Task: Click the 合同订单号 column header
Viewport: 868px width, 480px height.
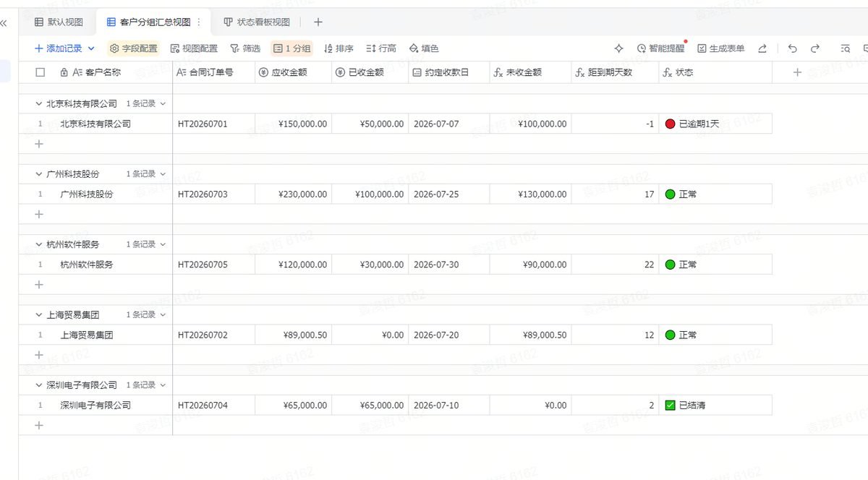Action: pyautogui.click(x=214, y=72)
